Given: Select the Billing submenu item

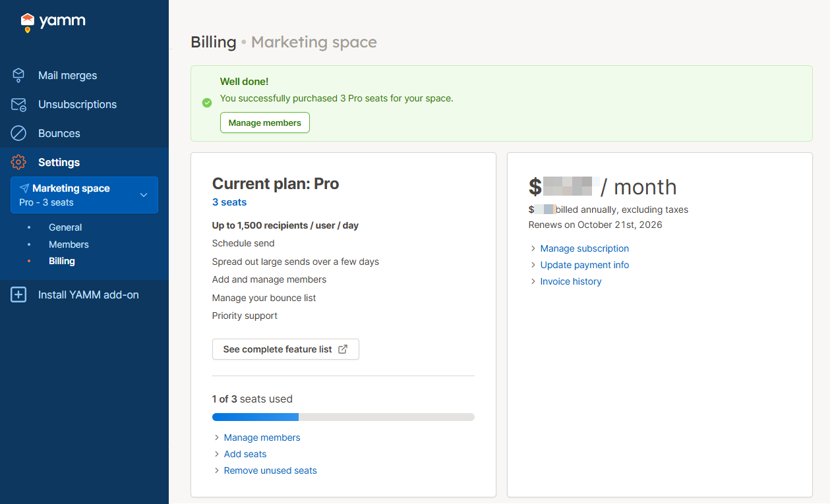Looking at the screenshot, I should (x=62, y=261).
